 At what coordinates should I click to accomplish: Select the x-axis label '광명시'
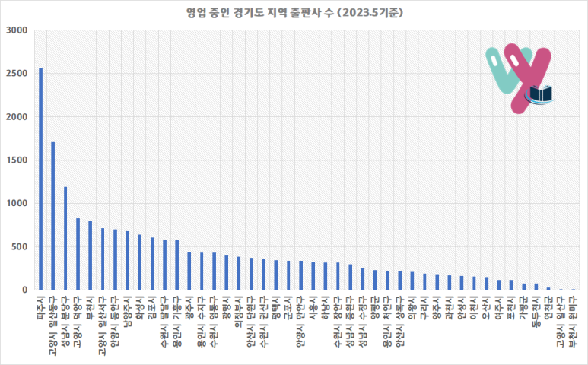[x=227, y=308]
